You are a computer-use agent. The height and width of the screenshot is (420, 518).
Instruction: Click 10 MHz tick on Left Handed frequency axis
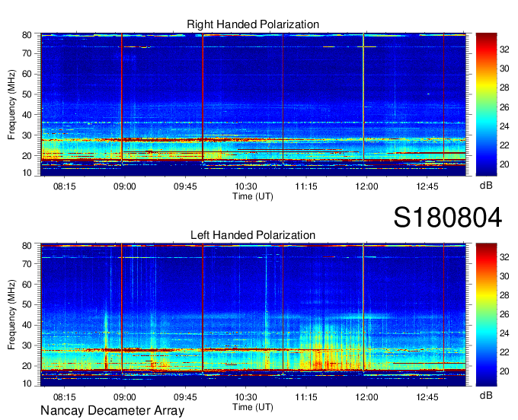click(x=27, y=383)
